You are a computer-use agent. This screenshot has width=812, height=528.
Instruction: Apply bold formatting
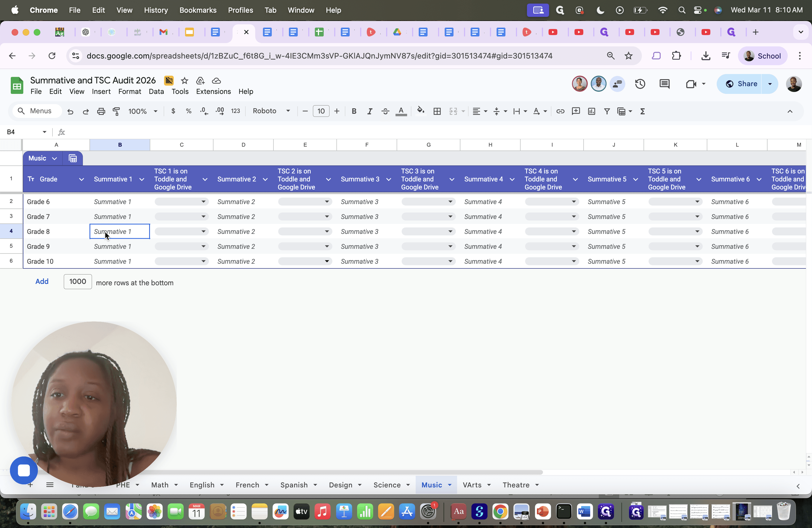pos(354,111)
